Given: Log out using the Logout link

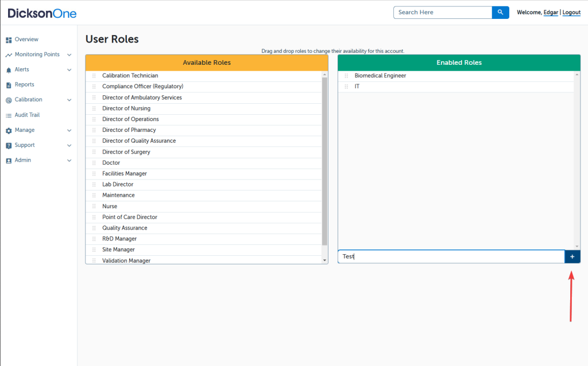Looking at the screenshot, I should [571, 13].
